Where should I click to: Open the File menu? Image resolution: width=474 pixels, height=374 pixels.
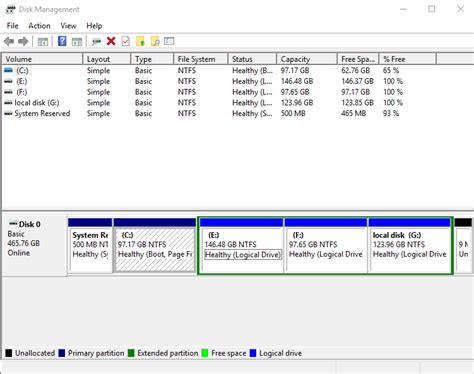click(x=13, y=26)
